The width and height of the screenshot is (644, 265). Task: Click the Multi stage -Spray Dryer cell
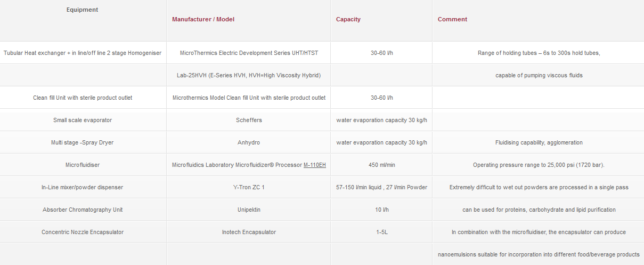(x=83, y=143)
